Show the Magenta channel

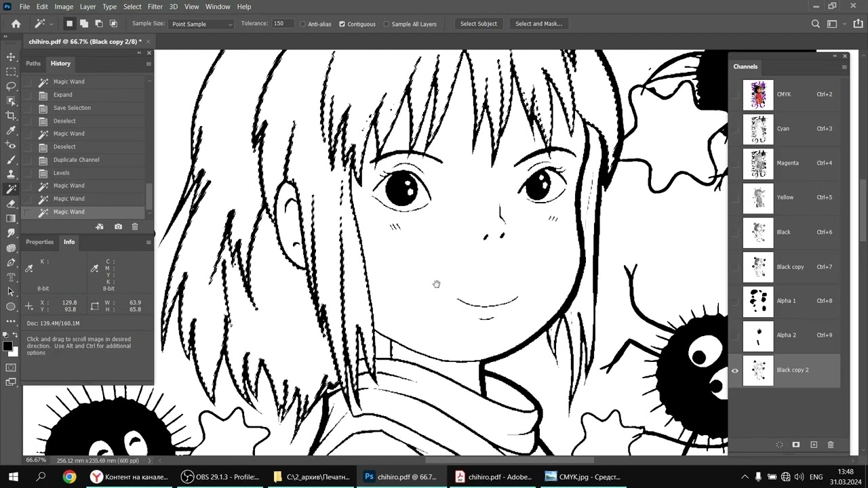(734, 163)
